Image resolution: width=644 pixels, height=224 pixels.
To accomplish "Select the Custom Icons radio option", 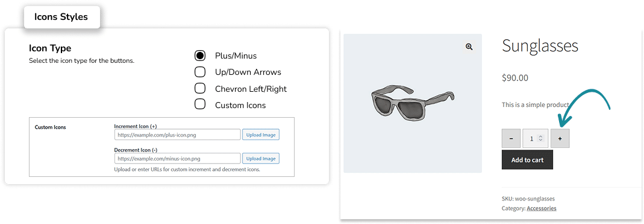I will click(x=200, y=105).
